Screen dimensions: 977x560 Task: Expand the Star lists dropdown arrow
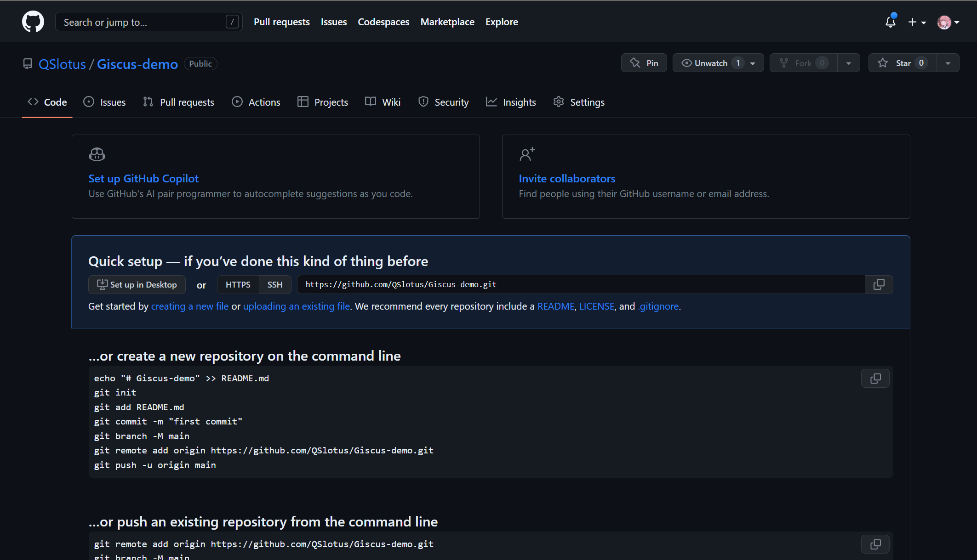pyautogui.click(x=948, y=63)
